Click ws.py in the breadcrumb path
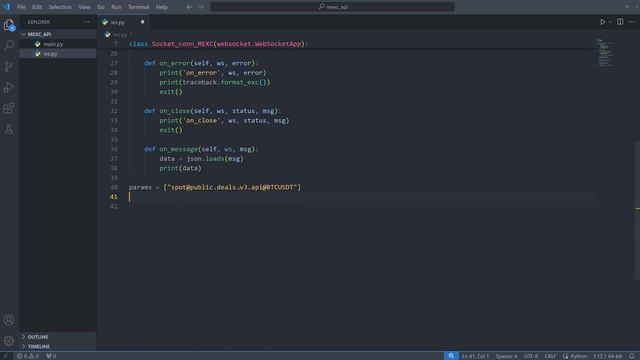This screenshot has height=360, width=640. click(x=120, y=35)
